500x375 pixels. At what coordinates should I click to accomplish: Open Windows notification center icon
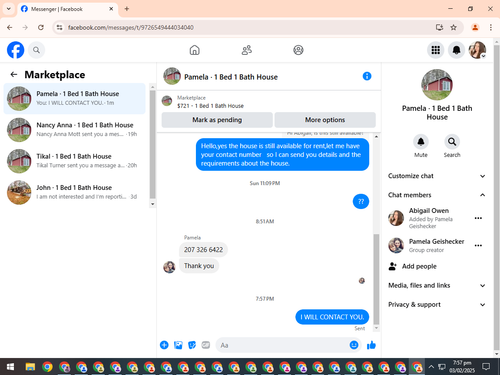point(486,367)
